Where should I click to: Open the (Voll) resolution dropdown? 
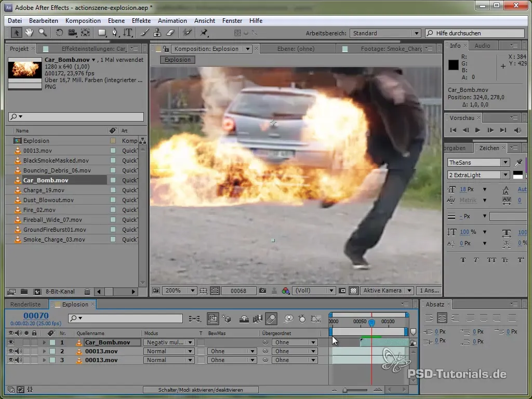tap(313, 291)
